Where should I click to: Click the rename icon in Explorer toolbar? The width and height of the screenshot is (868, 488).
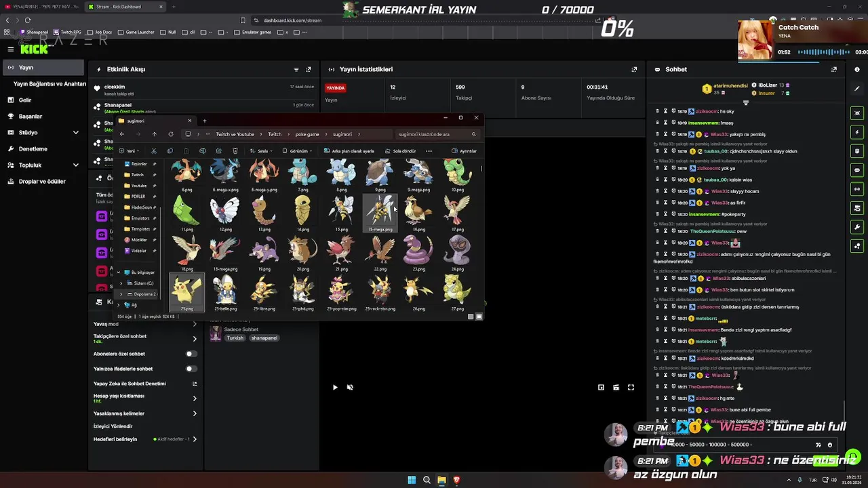pos(202,151)
